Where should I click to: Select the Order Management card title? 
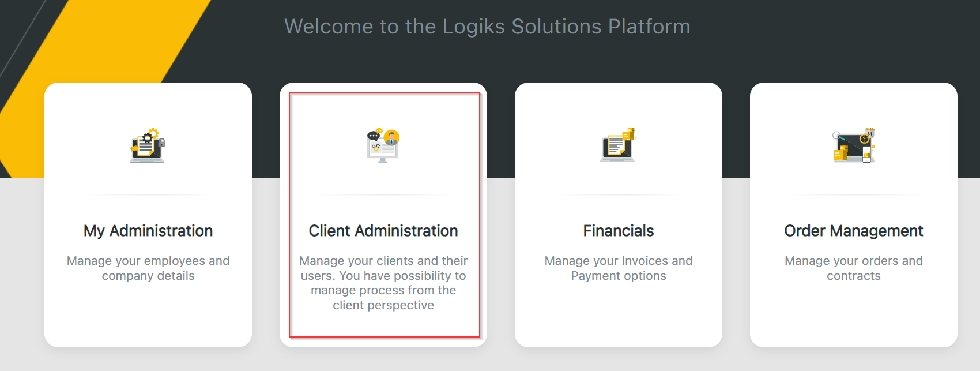pos(854,231)
